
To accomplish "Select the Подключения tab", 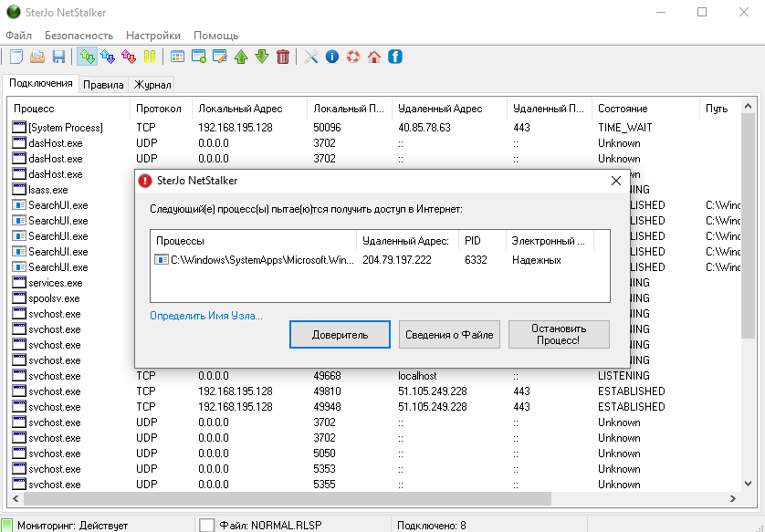I will pos(41,83).
